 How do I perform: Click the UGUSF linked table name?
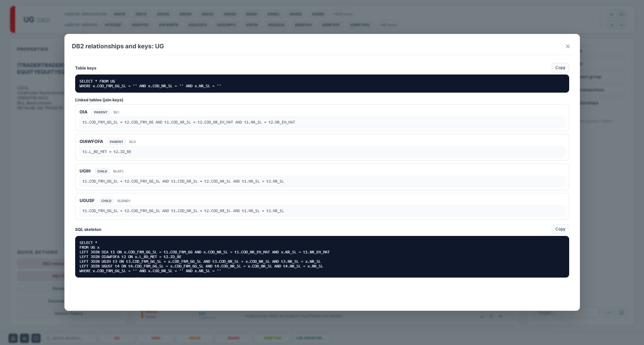pos(87,201)
